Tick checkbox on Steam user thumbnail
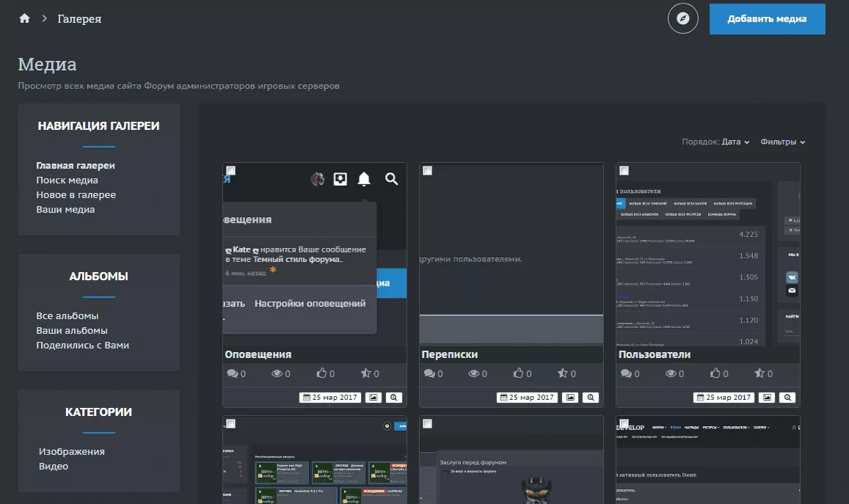The image size is (849, 504). coord(624,424)
